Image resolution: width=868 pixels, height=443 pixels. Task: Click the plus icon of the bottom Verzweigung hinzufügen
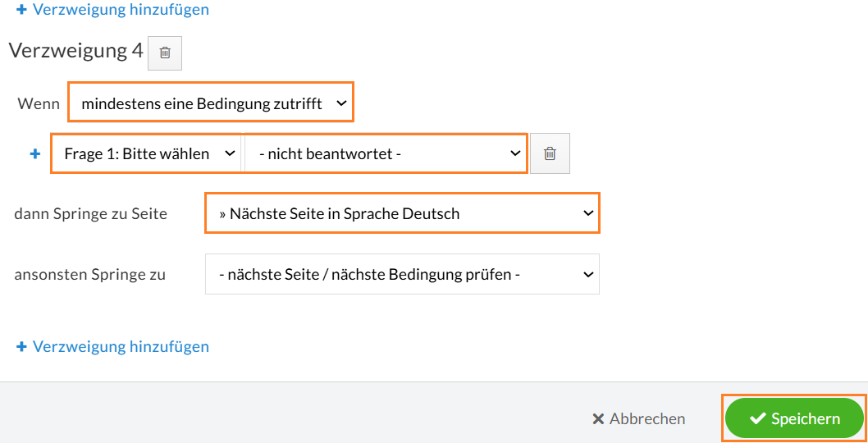(21, 347)
